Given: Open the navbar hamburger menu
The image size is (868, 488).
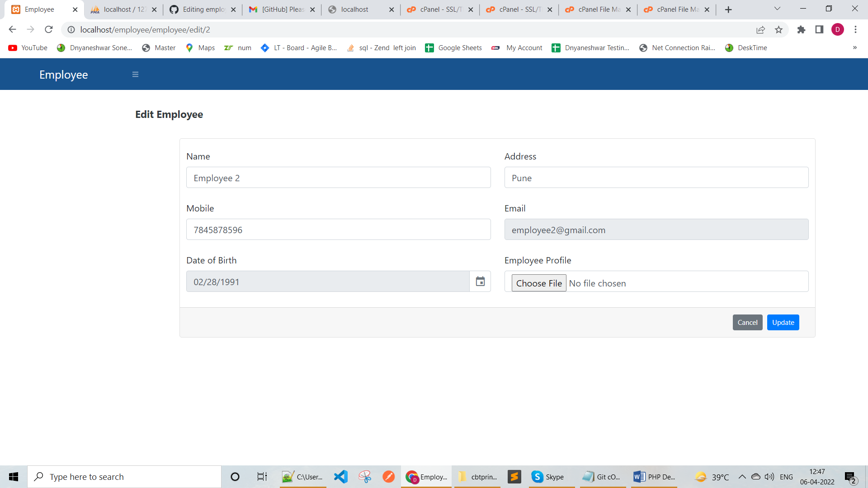Looking at the screenshot, I should (135, 74).
